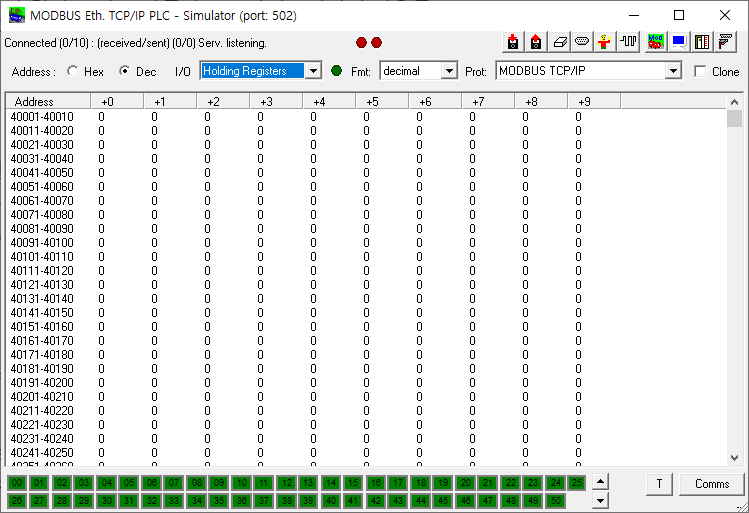Click +0 value in row 40011-40020
The image size is (749, 513).
(101, 131)
